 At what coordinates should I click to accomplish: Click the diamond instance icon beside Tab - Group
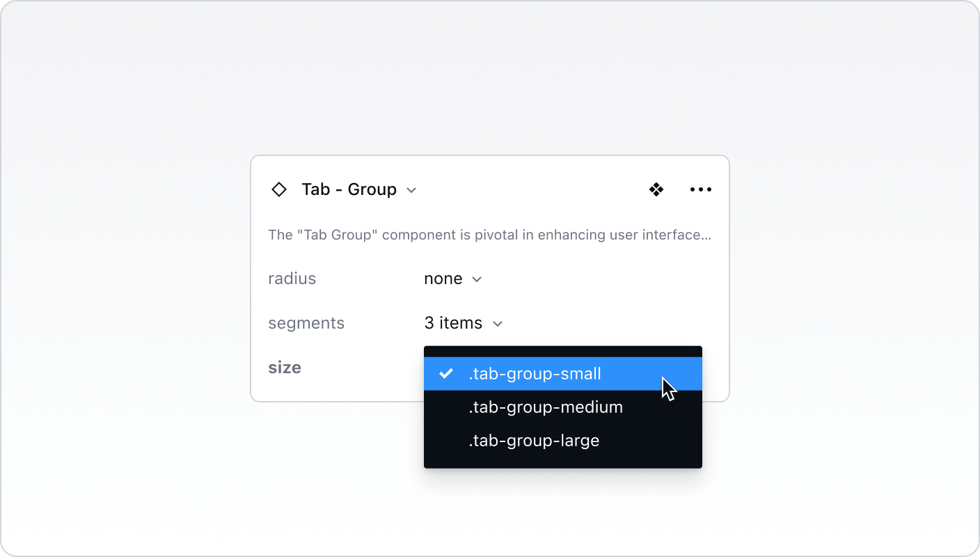coord(279,189)
